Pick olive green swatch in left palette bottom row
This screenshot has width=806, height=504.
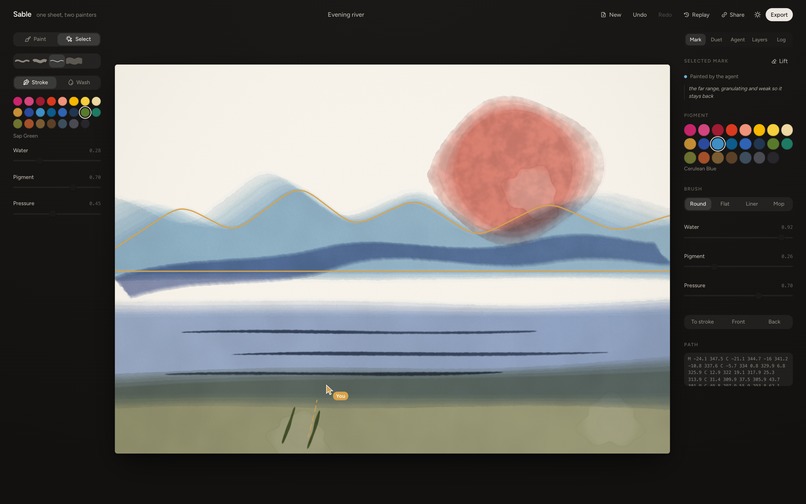pyautogui.click(x=17, y=124)
